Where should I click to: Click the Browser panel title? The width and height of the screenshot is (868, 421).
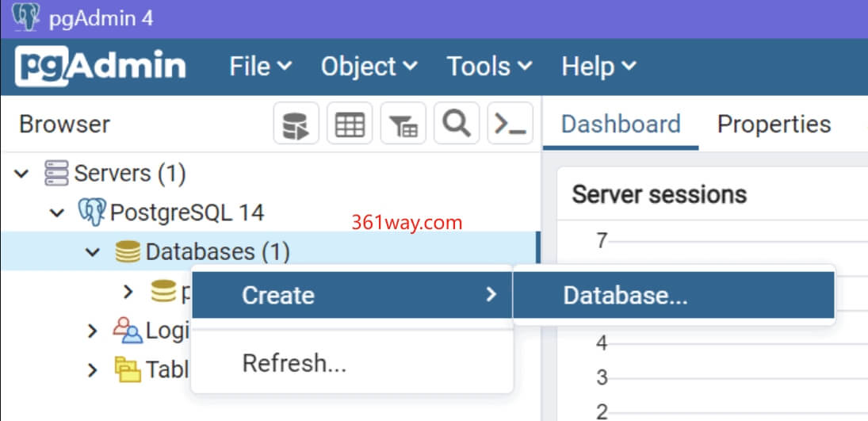coord(64,124)
